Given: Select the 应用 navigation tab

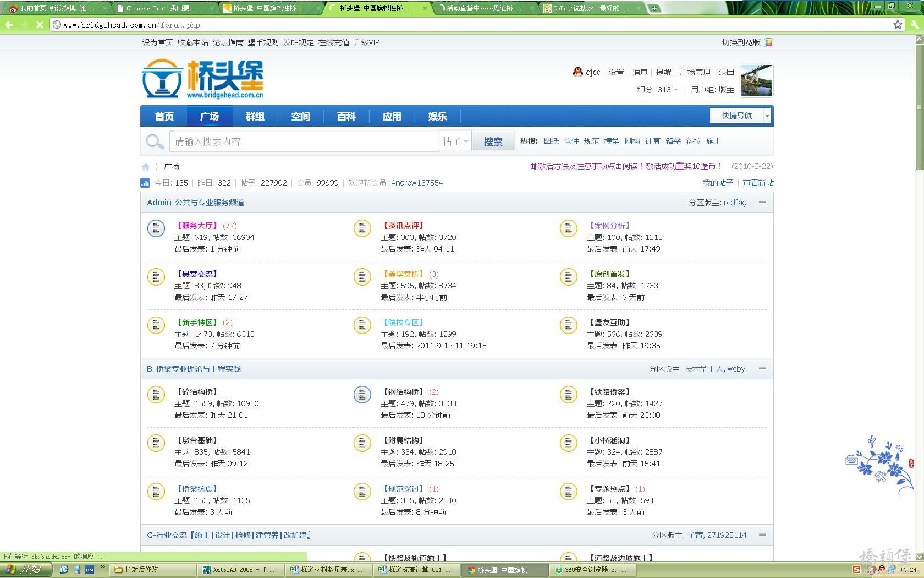Looking at the screenshot, I should (392, 116).
